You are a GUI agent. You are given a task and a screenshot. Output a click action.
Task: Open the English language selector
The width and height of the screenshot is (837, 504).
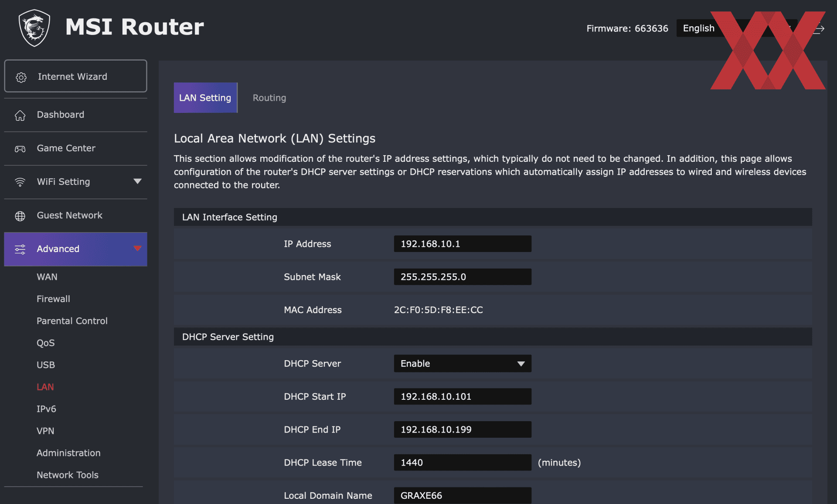[737, 28]
